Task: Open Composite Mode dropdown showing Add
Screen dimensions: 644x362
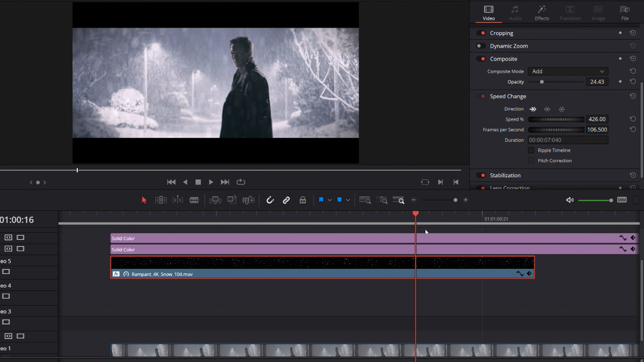Action: click(x=568, y=71)
